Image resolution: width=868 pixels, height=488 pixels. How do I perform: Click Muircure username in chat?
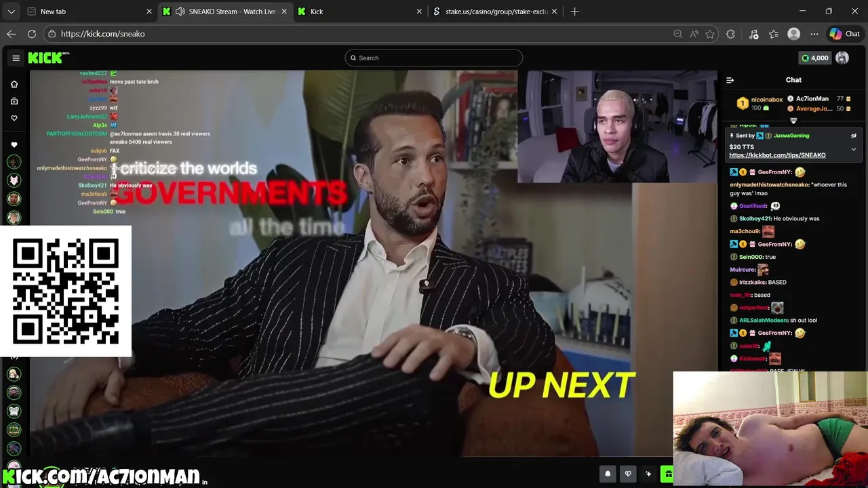[x=743, y=270]
